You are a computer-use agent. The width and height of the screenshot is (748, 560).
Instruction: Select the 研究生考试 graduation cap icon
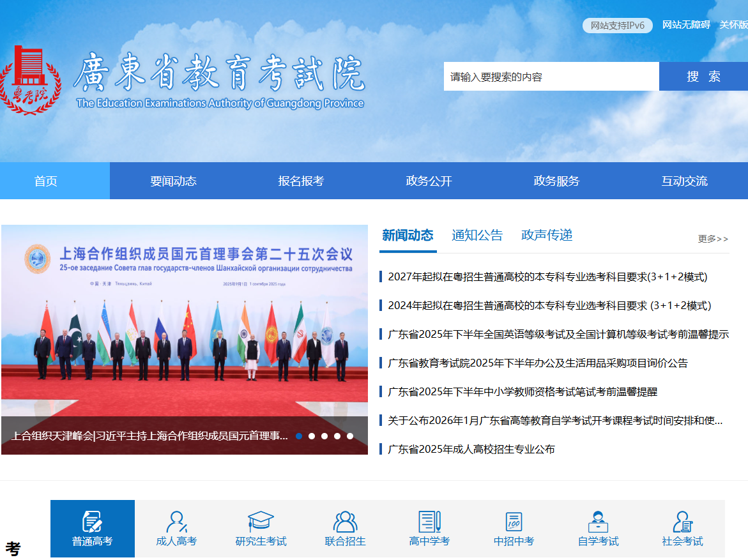tap(261, 521)
